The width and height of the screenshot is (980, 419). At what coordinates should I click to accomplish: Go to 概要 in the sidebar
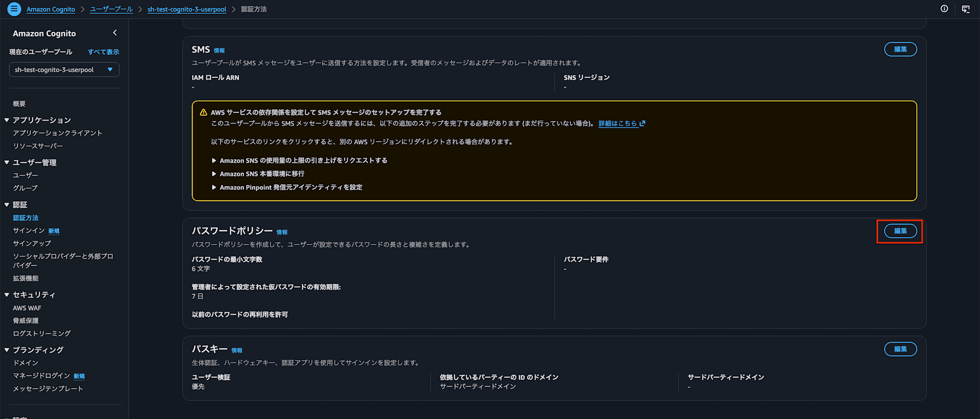19,103
